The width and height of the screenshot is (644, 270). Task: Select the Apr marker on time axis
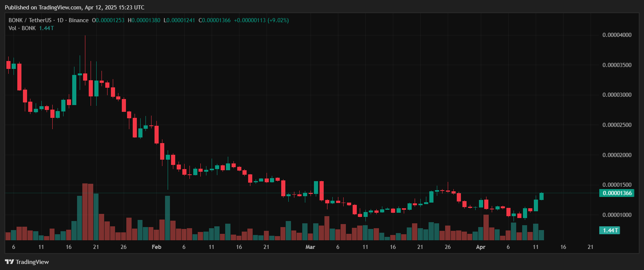(480, 247)
